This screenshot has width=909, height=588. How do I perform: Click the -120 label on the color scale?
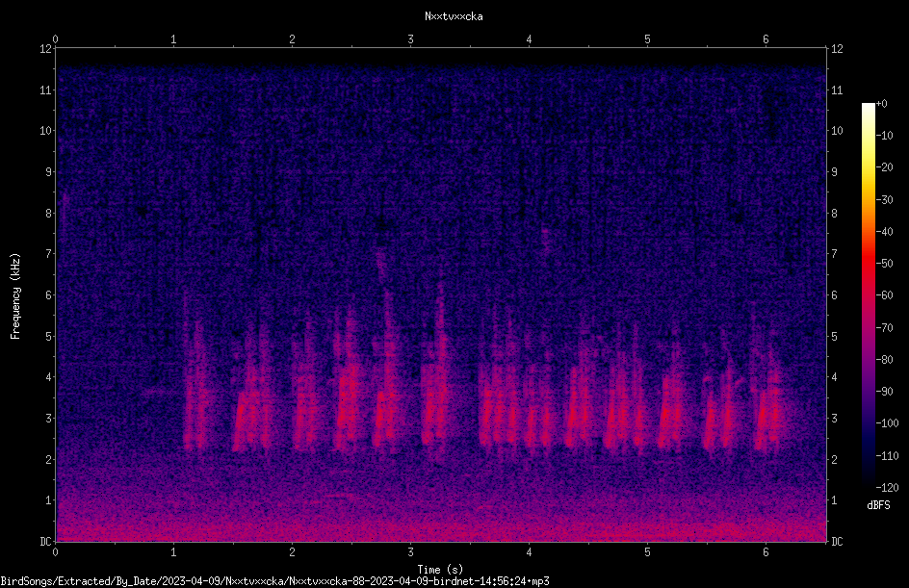tap(887, 487)
